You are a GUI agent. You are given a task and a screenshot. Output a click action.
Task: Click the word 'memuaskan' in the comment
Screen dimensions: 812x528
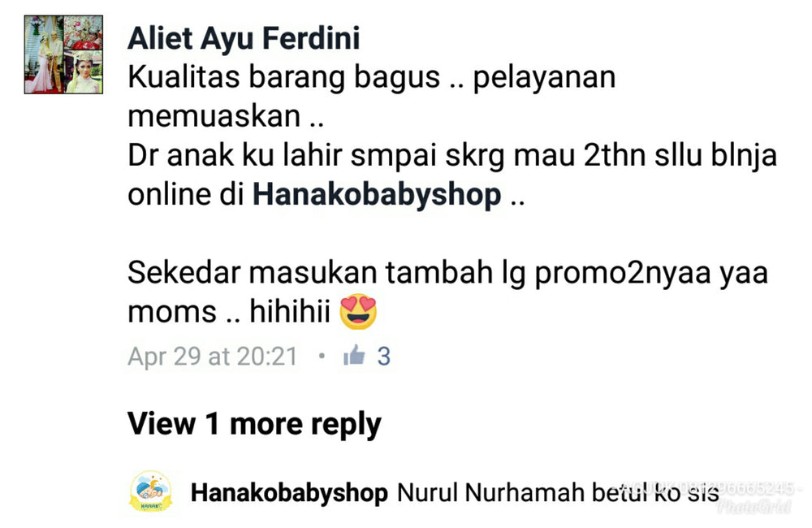click(214, 117)
